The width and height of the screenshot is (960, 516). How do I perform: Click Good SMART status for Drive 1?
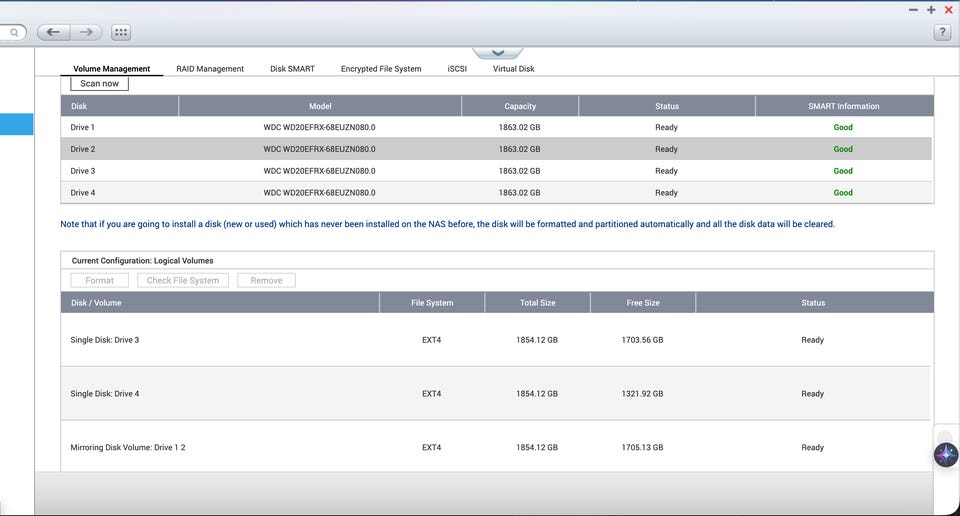(x=843, y=128)
